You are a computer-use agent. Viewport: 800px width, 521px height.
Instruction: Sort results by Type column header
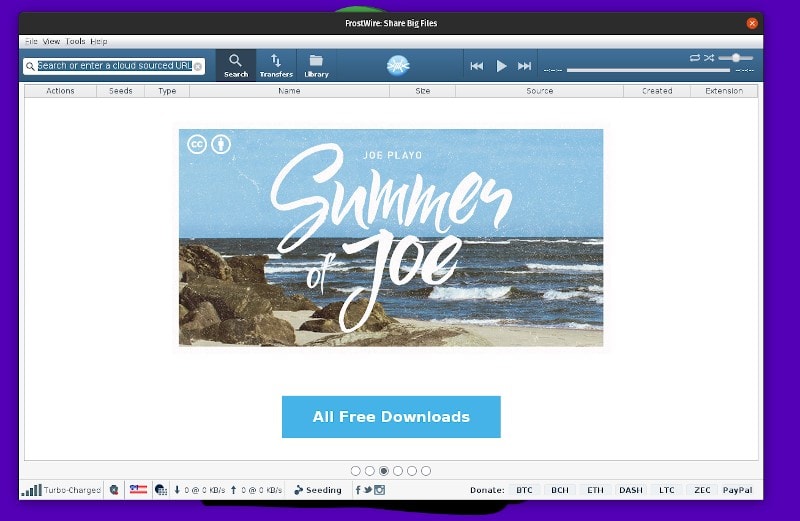click(167, 91)
